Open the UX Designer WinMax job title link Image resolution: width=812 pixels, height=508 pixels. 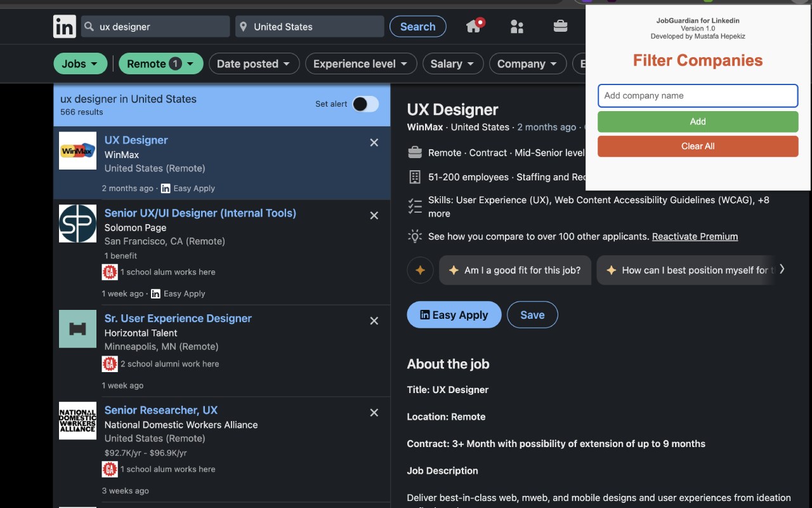click(136, 140)
